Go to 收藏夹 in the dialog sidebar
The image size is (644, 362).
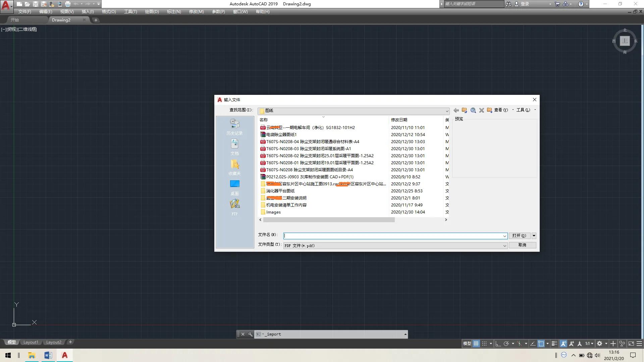(x=234, y=167)
